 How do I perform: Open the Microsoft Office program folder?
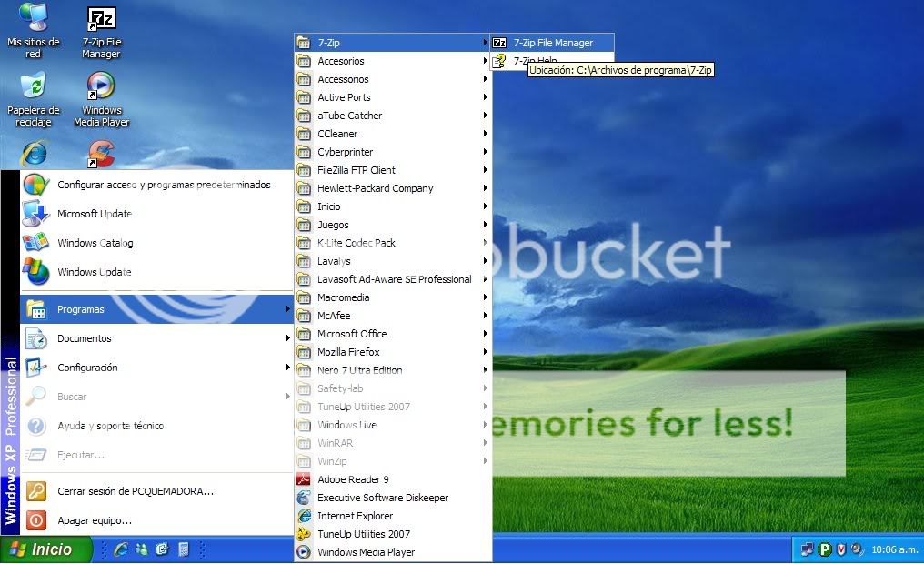[393, 334]
